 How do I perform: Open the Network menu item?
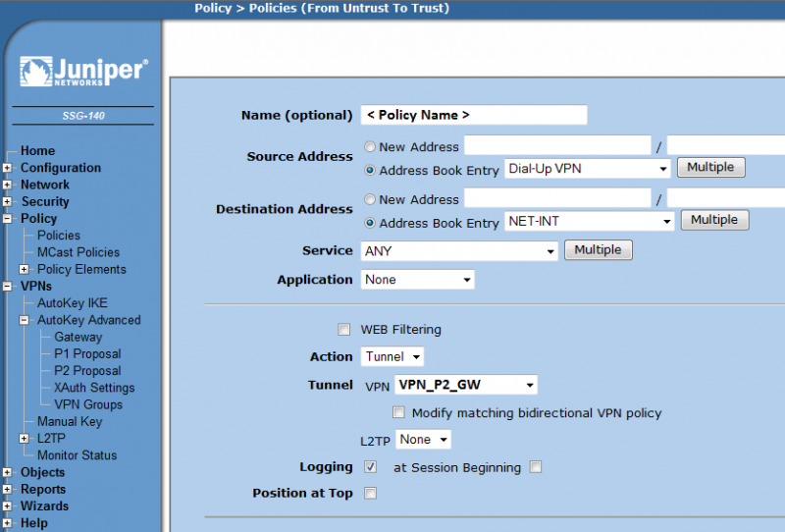(x=45, y=185)
